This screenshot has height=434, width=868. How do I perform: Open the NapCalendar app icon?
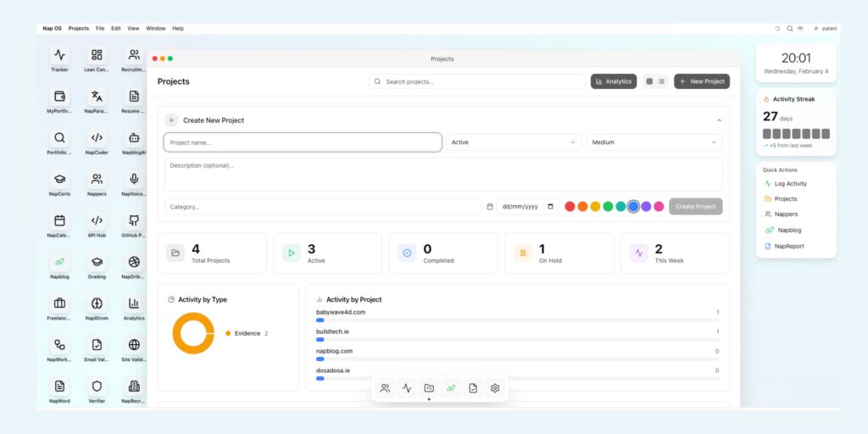pos(60,220)
